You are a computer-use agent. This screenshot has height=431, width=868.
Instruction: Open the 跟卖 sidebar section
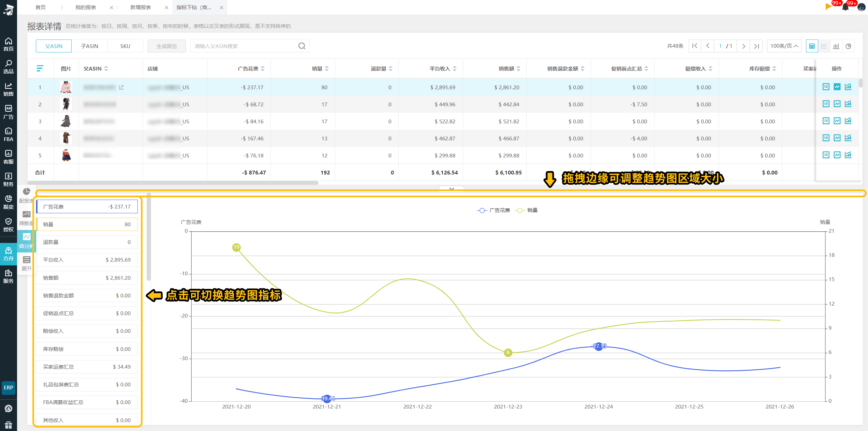[8, 203]
